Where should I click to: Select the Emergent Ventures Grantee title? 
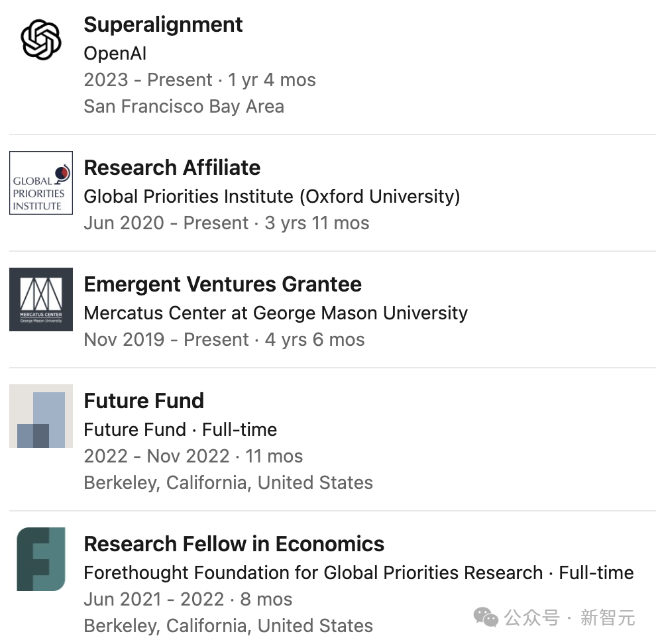pyautogui.click(x=223, y=284)
